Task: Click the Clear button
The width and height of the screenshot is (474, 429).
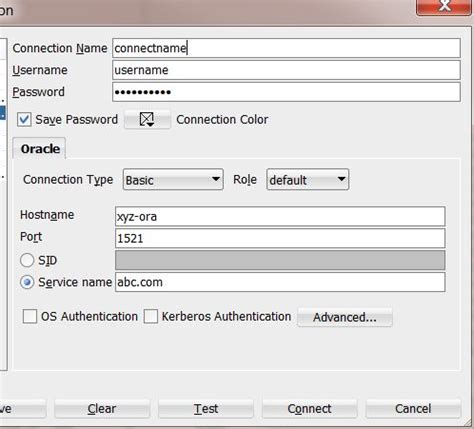Action: (x=102, y=409)
